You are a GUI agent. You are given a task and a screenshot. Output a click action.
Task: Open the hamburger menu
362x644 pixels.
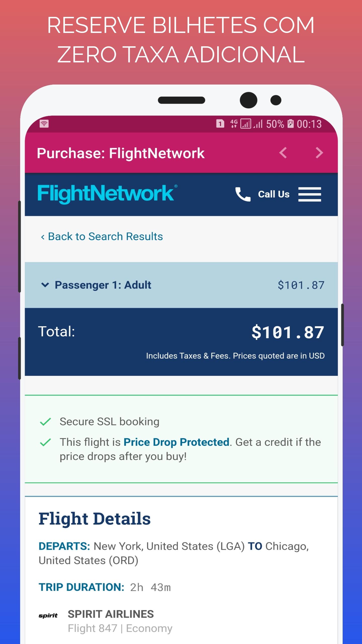(309, 194)
